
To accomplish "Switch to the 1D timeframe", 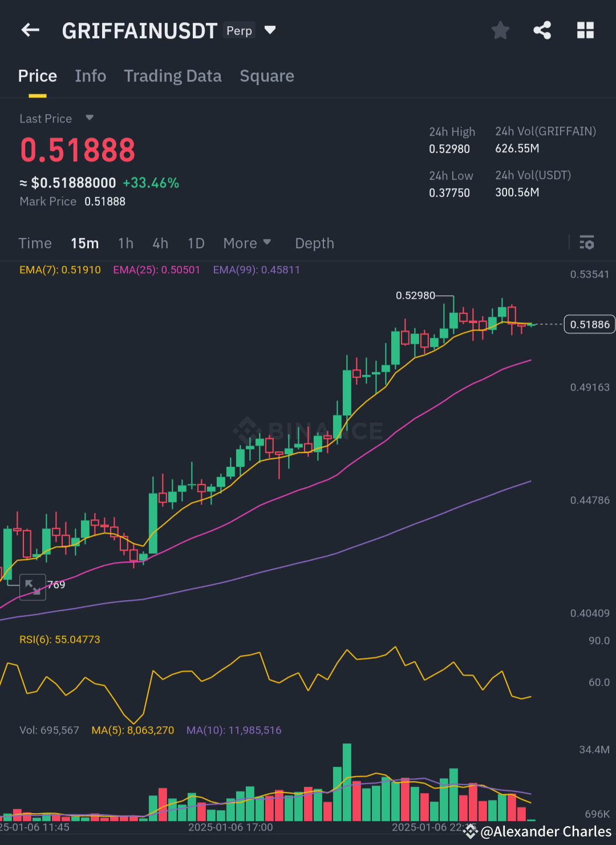I will coord(196,243).
